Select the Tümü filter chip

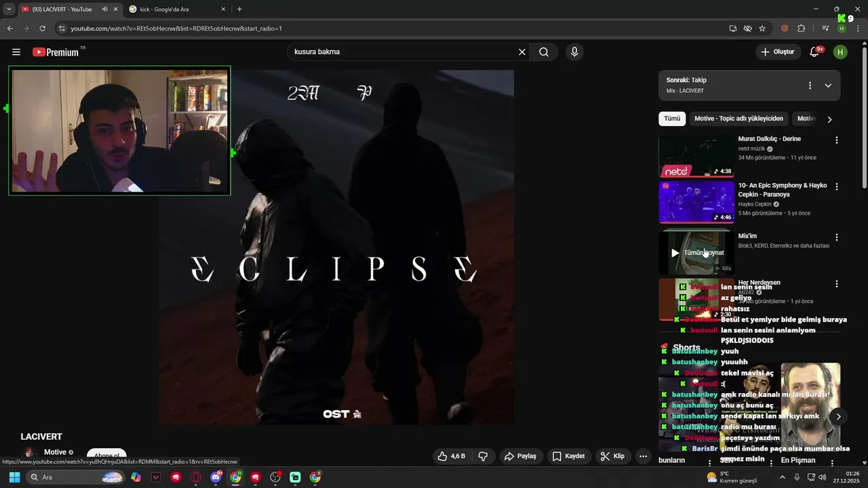pos(672,119)
